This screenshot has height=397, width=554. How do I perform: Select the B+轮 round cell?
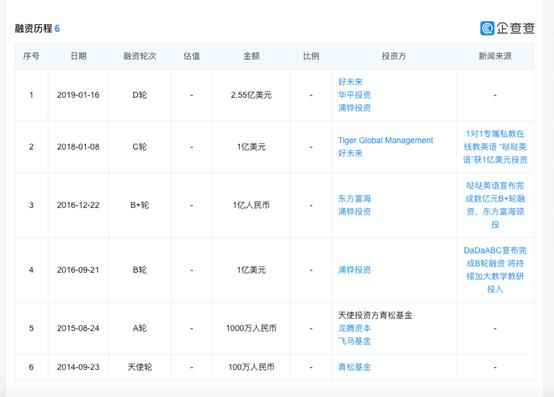click(x=140, y=205)
